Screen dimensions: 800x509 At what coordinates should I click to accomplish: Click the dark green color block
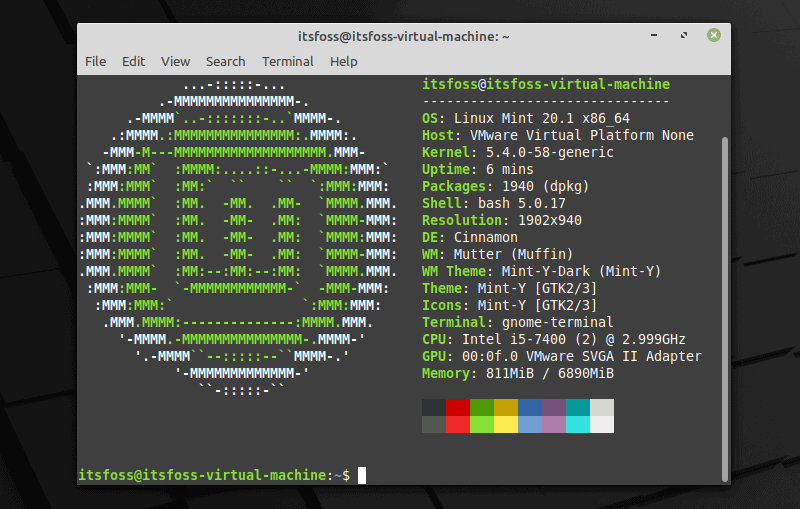(x=482, y=408)
